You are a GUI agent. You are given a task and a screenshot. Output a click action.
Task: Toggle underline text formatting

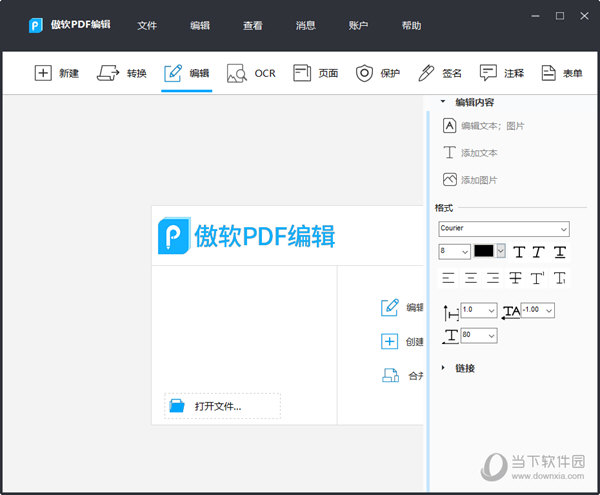560,252
